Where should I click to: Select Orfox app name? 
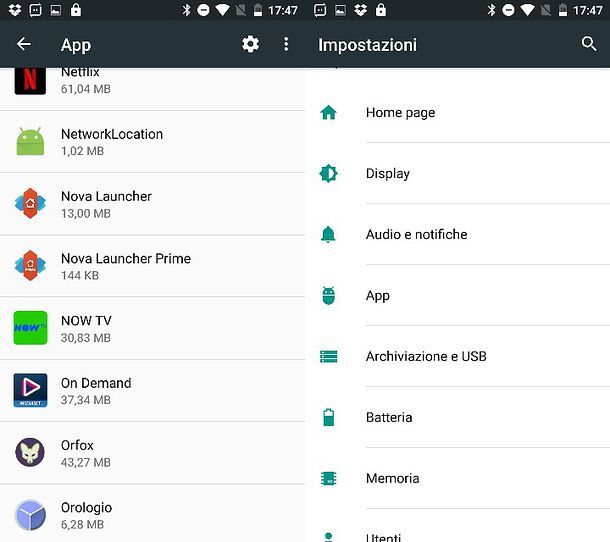(77, 445)
